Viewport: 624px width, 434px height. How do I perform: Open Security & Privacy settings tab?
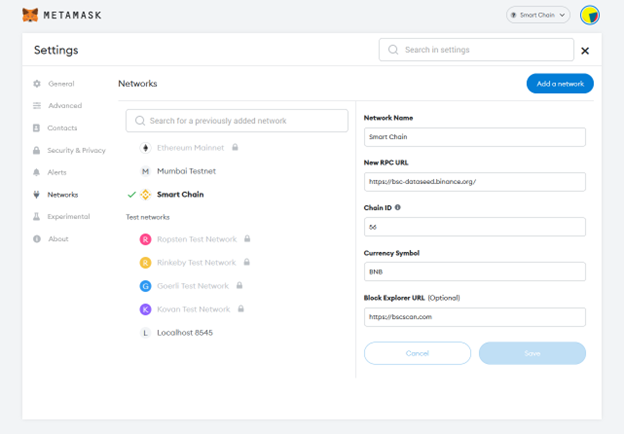(x=76, y=150)
